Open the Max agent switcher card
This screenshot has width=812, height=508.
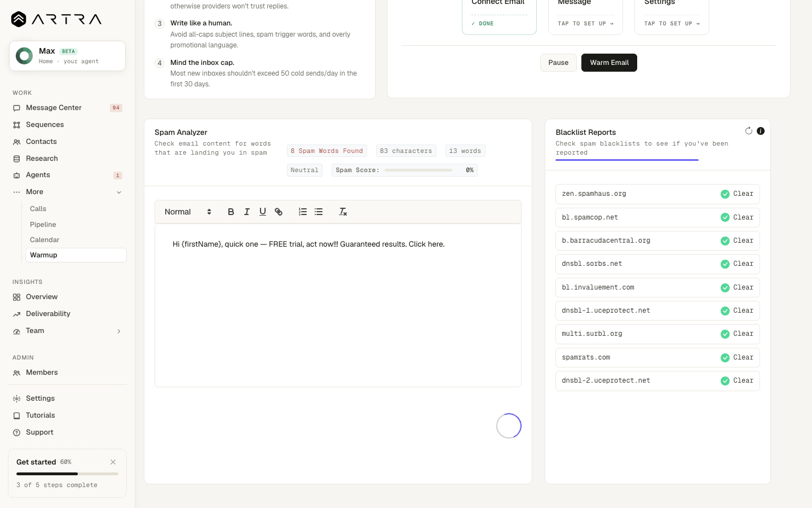click(67, 56)
